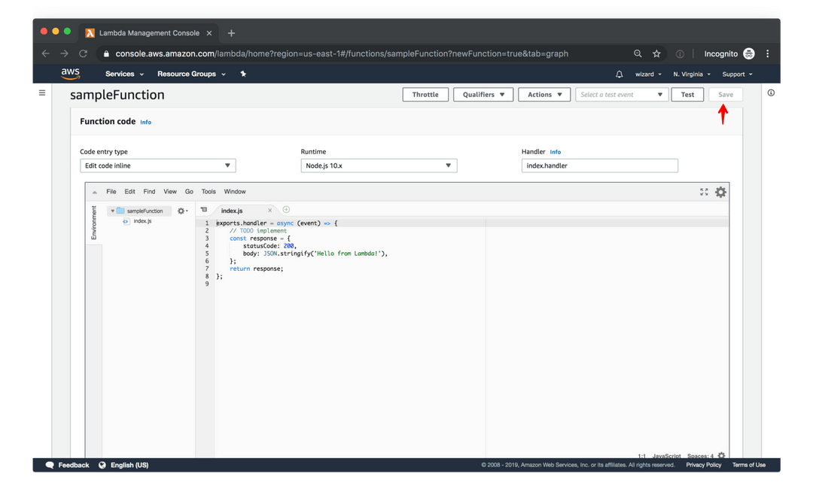Open editor preferences via gear above code panel
Screen dimensions: 813x504
point(720,192)
